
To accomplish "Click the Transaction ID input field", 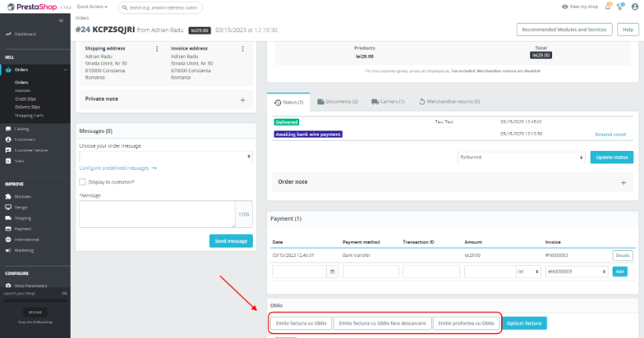I will (x=431, y=271).
